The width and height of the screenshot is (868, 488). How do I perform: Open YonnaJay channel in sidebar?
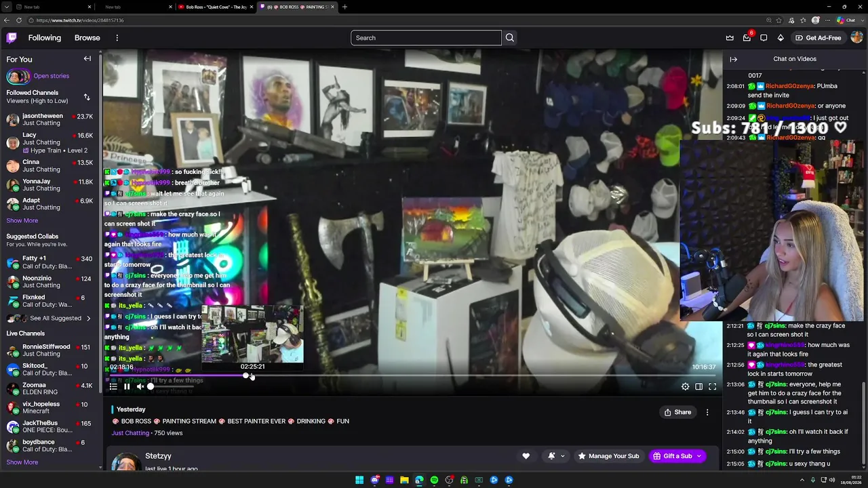point(50,184)
